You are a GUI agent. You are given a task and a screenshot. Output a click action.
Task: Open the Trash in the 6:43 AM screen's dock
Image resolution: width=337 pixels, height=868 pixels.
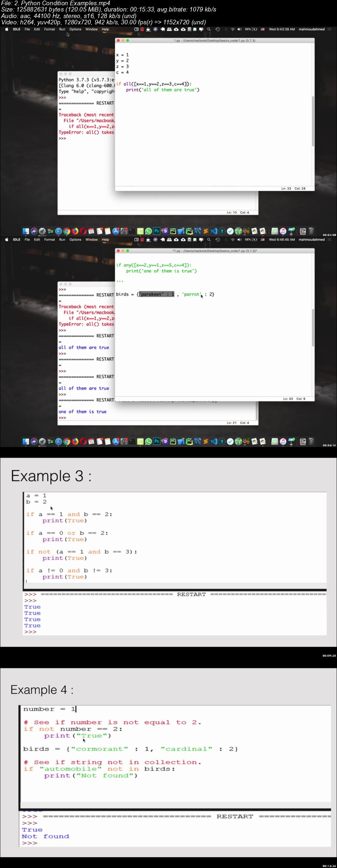(311, 231)
